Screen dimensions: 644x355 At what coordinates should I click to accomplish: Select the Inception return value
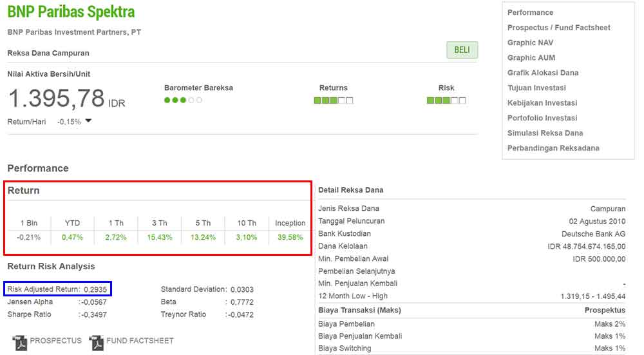click(290, 238)
